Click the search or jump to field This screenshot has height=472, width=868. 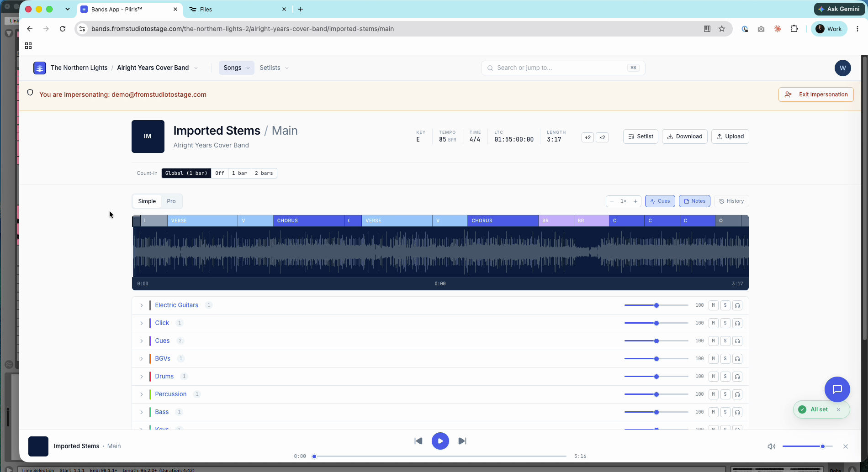pos(563,68)
